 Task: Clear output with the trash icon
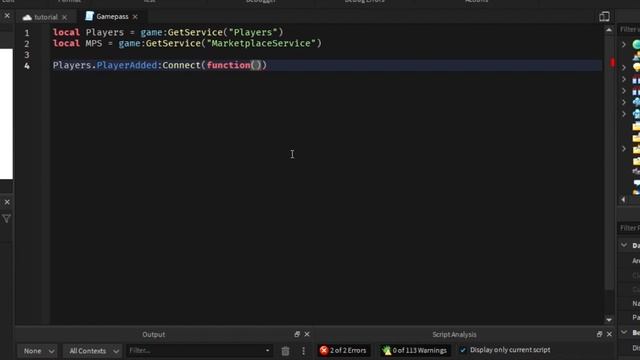click(285, 351)
